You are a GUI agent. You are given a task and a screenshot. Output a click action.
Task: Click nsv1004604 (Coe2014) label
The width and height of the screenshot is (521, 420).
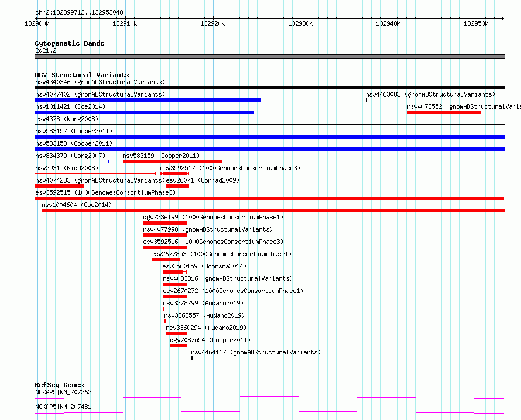[x=77, y=205]
